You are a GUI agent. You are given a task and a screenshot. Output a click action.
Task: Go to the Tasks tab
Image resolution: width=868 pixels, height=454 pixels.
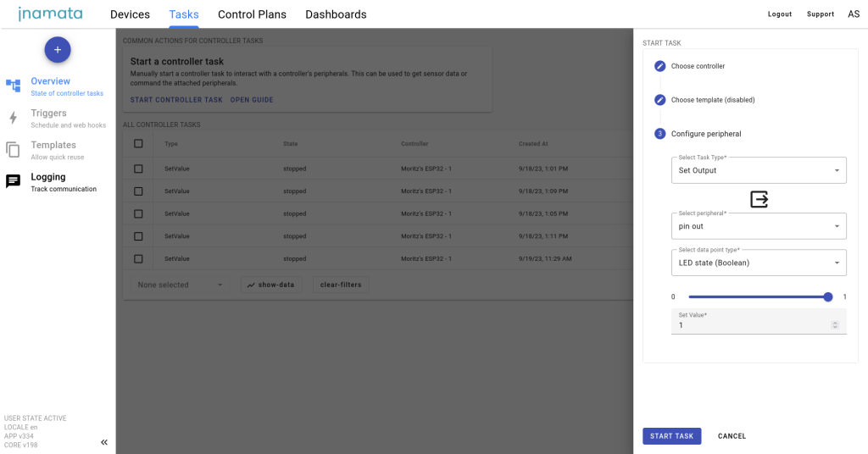tap(184, 14)
